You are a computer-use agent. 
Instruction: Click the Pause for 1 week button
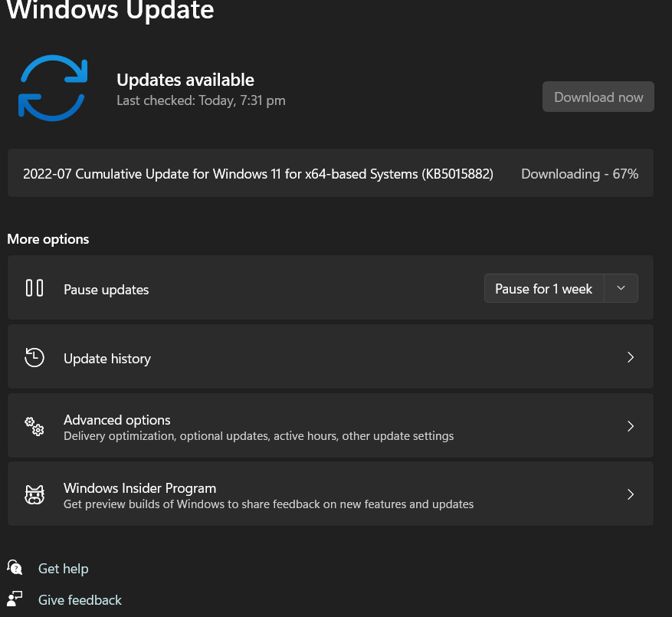[x=544, y=288]
